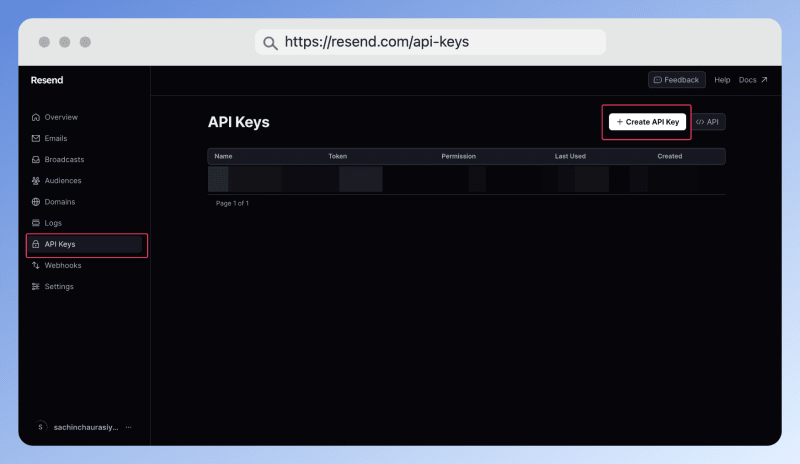This screenshot has width=800, height=464.
Task: Open the Feedback button
Action: (677, 80)
